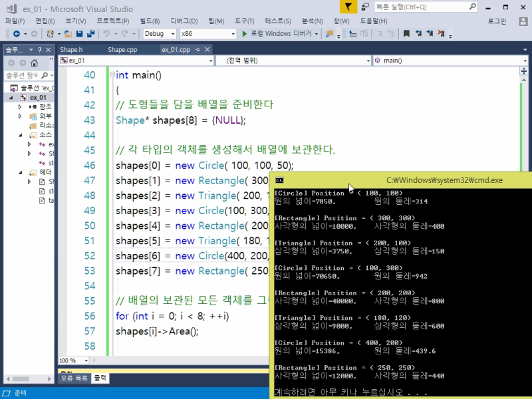Click the editor split handle icon
This screenshot has height=399, width=532.
[524, 70]
